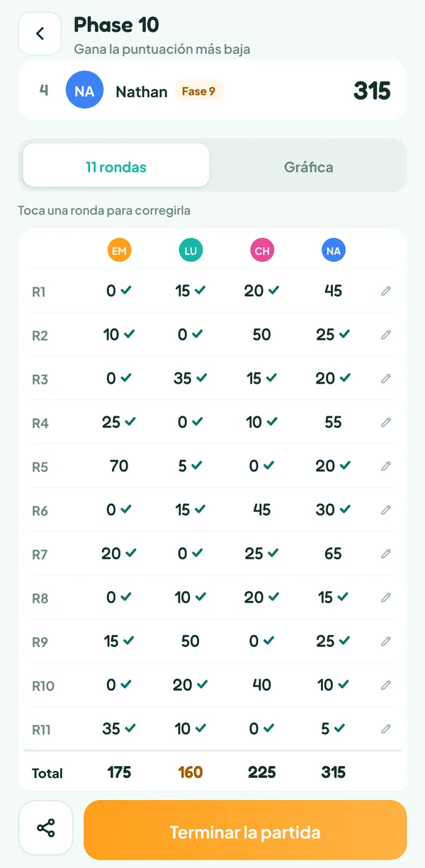The height and width of the screenshot is (868, 425).
Task: Click the checkmark beside EM's R1 score
Action: 126,290
